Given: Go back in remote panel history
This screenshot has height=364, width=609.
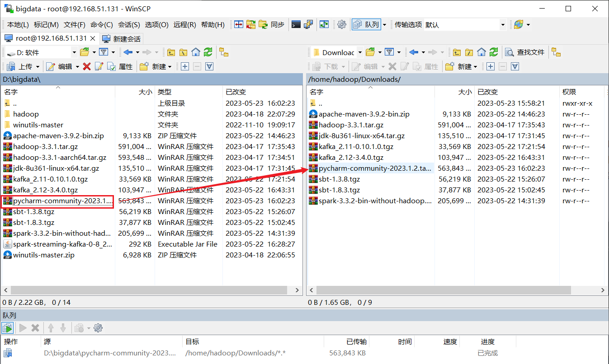Looking at the screenshot, I should click(x=414, y=52).
